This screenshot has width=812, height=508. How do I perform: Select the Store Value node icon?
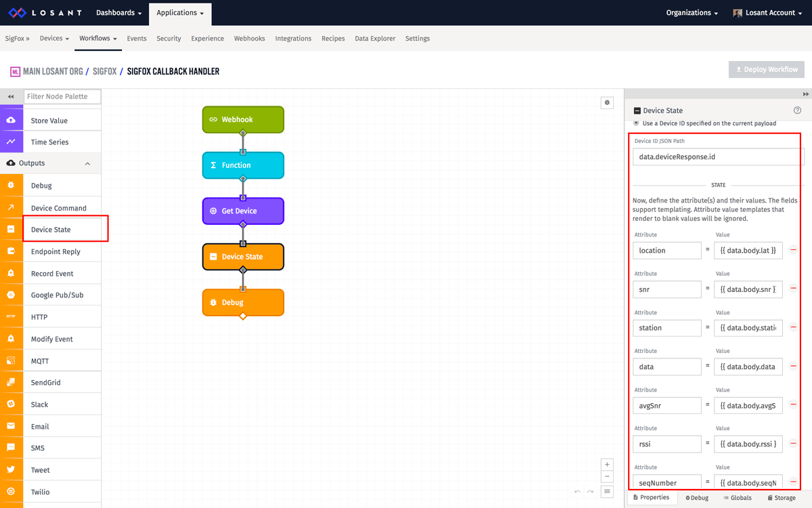[11, 121]
